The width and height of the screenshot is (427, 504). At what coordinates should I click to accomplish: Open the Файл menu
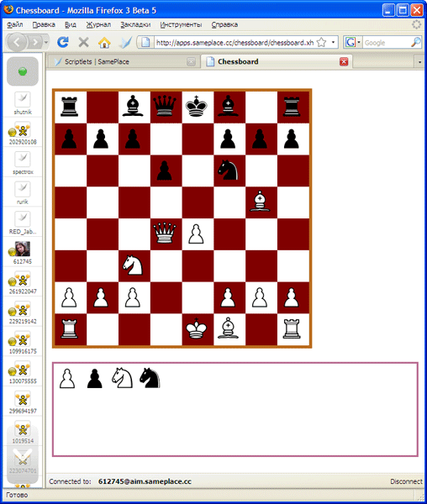(x=14, y=24)
